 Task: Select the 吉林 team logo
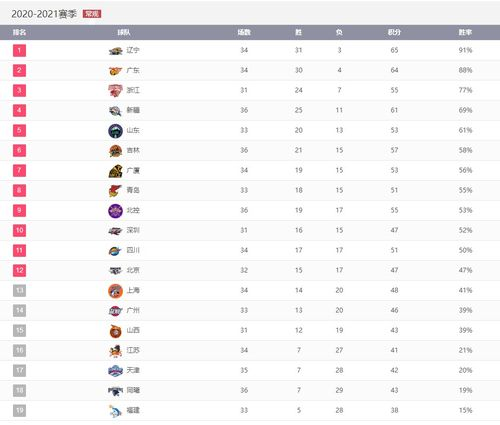pyautogui.click(x=115, y=151)
